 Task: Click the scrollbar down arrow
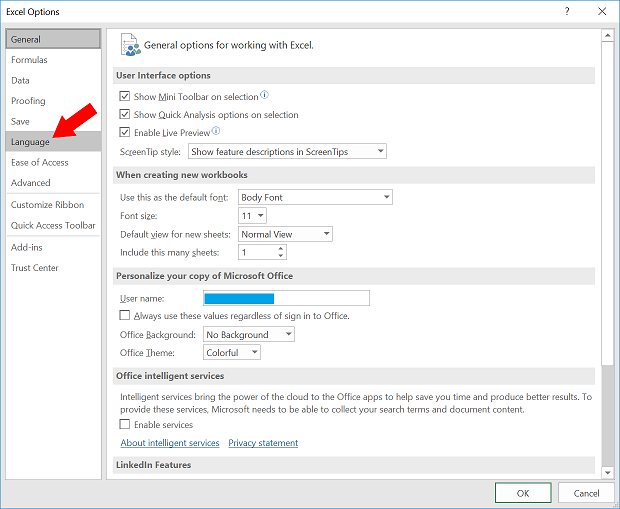(x=607, y=472)
